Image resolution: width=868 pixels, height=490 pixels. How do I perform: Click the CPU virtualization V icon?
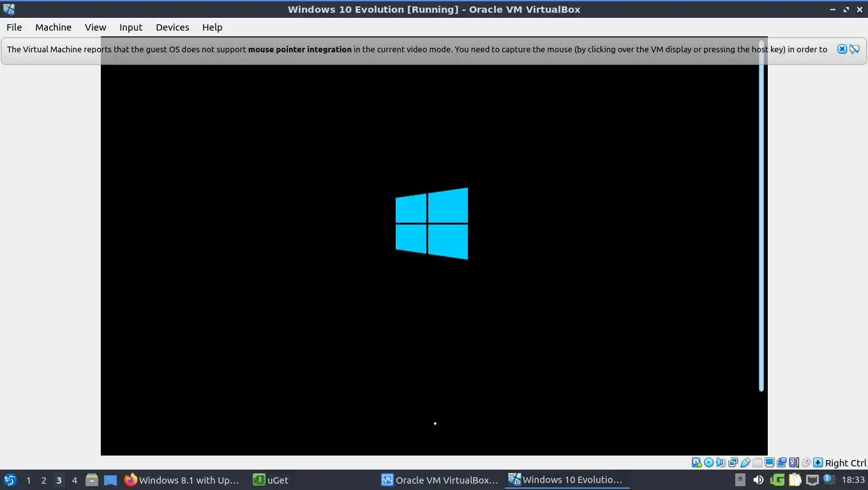pos(793,463)
